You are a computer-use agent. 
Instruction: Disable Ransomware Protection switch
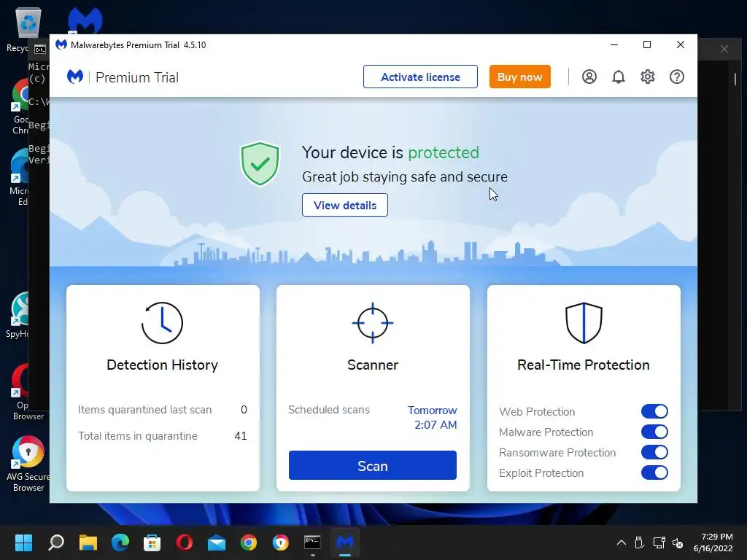pos(654,452)
